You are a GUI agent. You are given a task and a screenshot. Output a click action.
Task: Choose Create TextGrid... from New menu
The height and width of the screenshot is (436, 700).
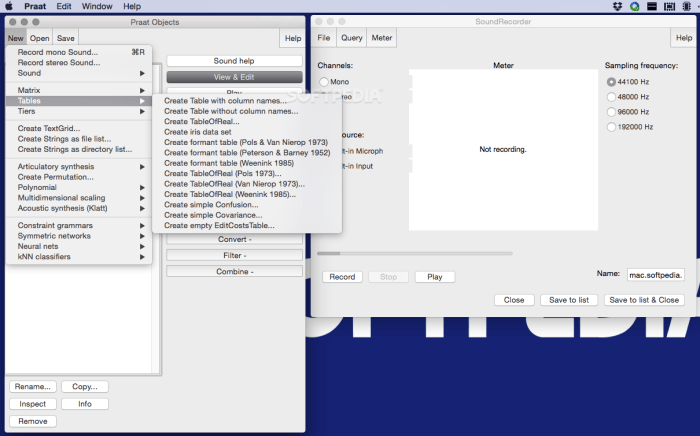(x=79, y=129)
